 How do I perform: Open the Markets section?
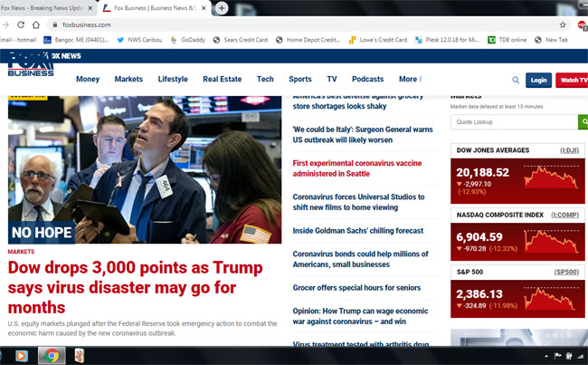click(x=128, y=79)
